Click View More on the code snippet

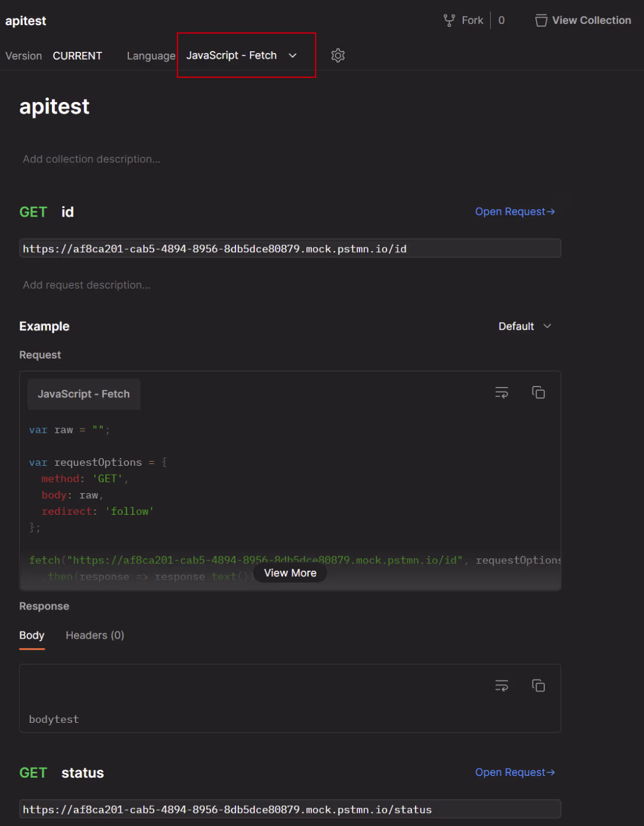coord(290,573)
